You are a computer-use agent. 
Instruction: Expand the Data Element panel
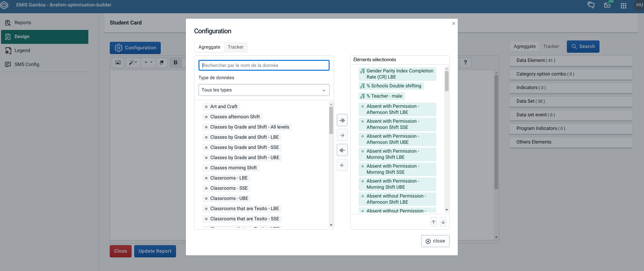[x=571, y=61]
